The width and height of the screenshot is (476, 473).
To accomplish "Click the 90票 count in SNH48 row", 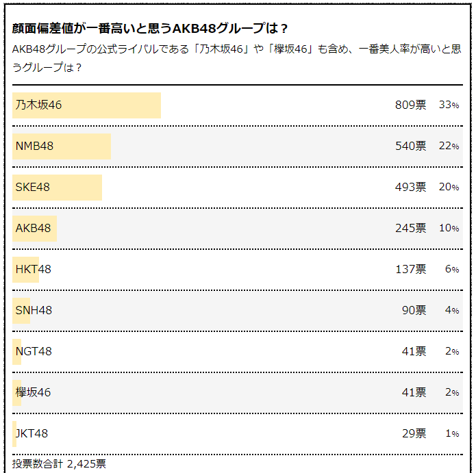I will pyautogui.click(x=414, y=311).
